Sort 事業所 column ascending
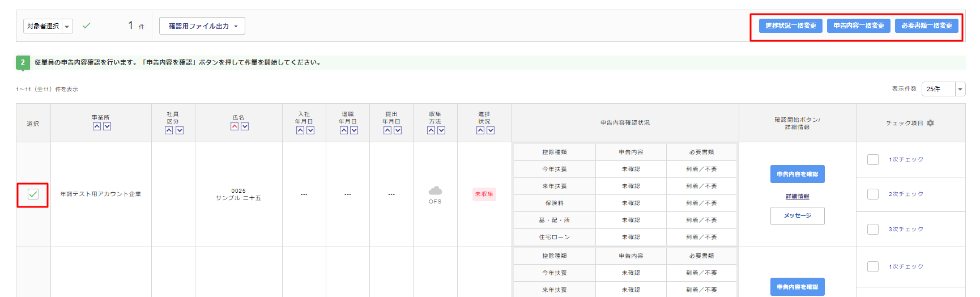Image resolution: width=980 pixels, height=297 pixels. pyautogui.click(x=97, y=126)
